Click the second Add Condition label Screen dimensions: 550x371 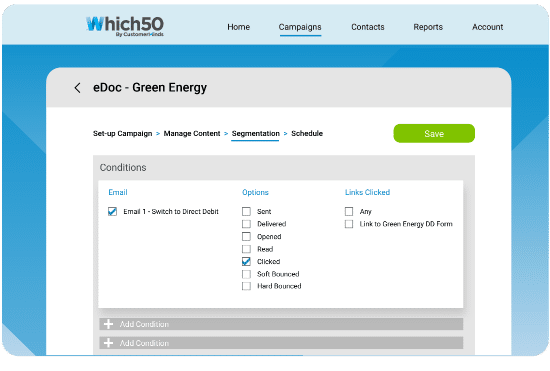pos(144,343)
